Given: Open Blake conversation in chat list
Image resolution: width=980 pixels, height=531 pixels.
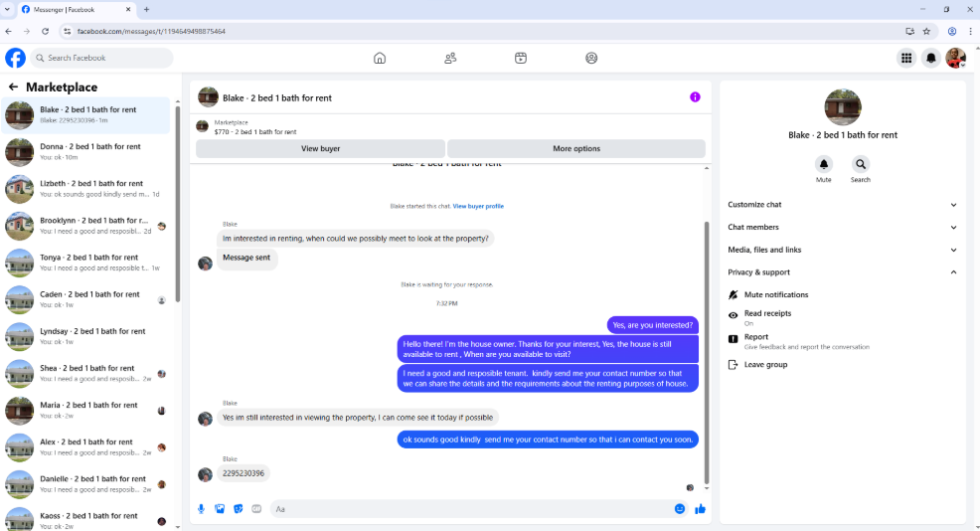Looking at the screenshot, I should (x=85, y=115).
